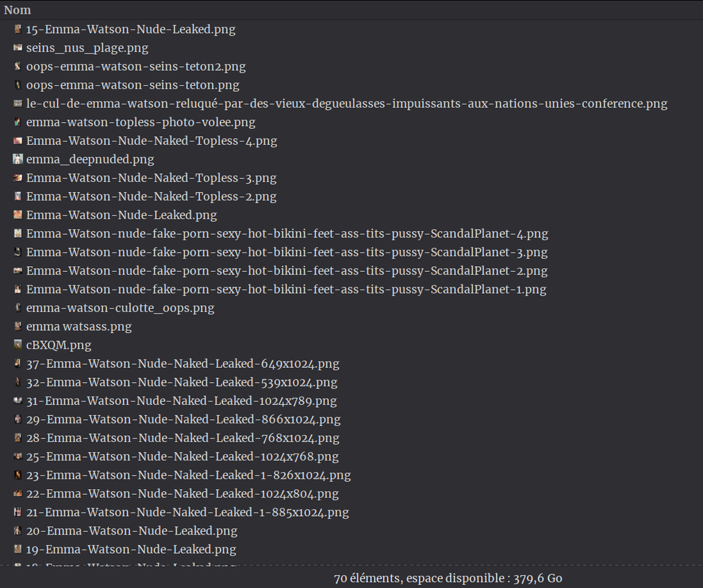703x588 pixels.
Task: Select the file name ending 649x1024.png
Action: pyautogui.click(x=183, y=364)
